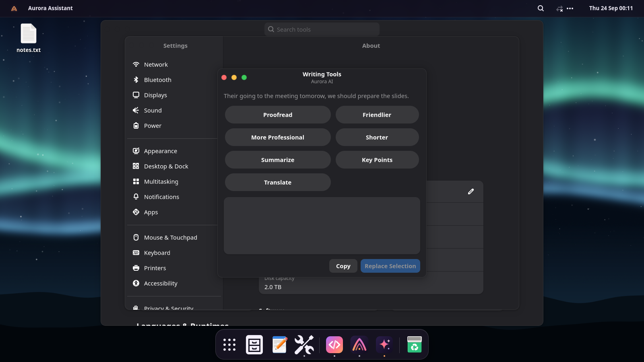Go to the Multitasking settings
The image size is (644, 362).
coord(173,181)
